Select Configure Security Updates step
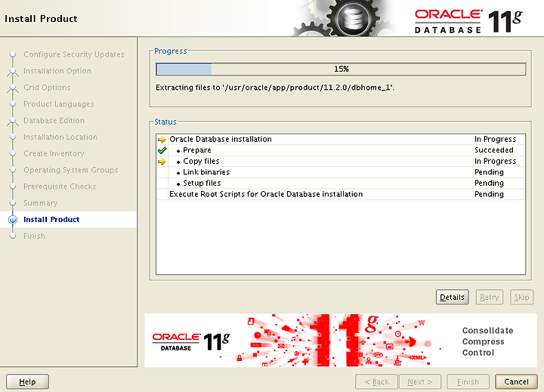This screenshot has width=544, height=392. tap(73, 54)
